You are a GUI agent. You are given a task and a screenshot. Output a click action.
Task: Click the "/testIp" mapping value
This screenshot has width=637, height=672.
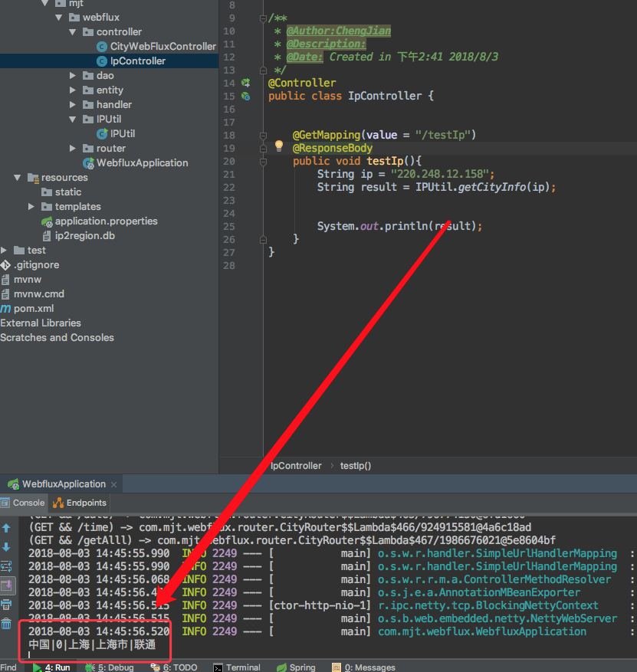(x=443, y=136)
